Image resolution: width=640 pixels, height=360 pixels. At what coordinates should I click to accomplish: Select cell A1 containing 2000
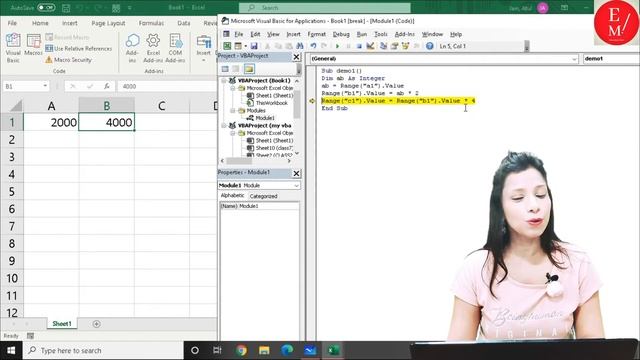[51, 122]
